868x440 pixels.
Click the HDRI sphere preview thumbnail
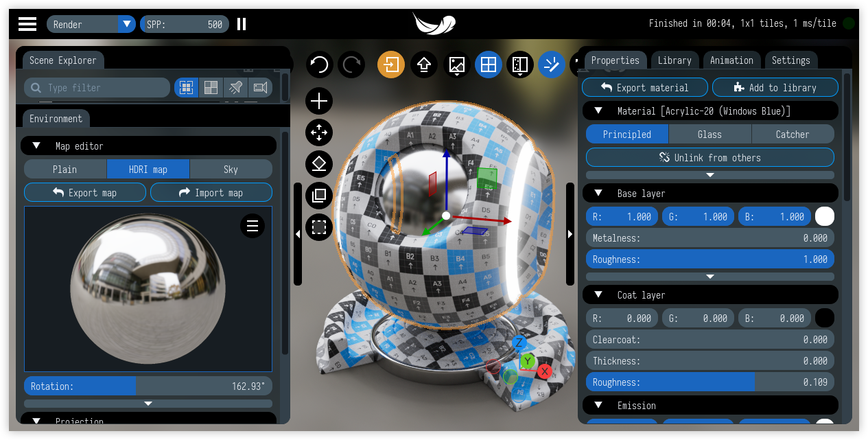[x=148, y=289]
